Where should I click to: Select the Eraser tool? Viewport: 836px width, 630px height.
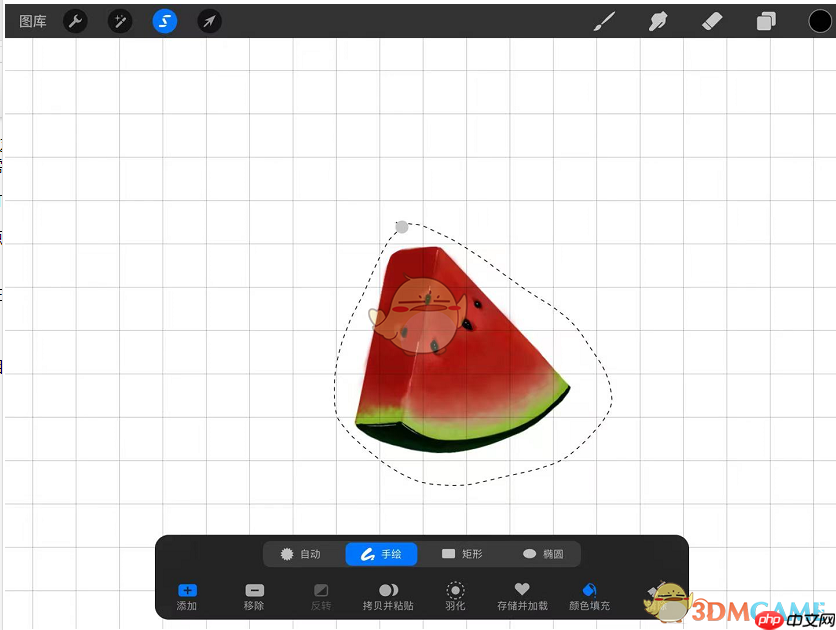pos(712,21)
